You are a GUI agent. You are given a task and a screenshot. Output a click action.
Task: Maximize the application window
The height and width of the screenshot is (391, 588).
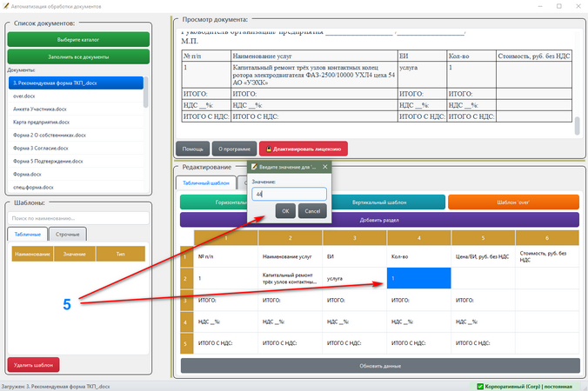[x=559, y=6]
